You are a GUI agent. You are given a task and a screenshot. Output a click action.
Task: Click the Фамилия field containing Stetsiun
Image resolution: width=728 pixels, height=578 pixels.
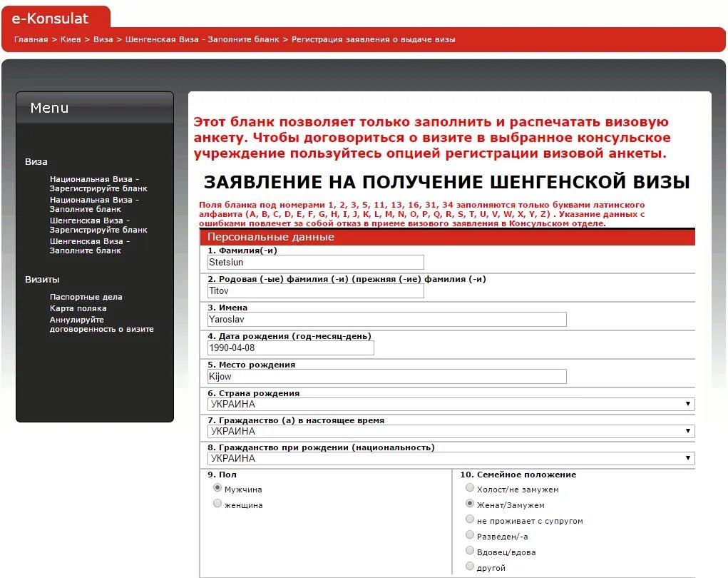point(316,262)
